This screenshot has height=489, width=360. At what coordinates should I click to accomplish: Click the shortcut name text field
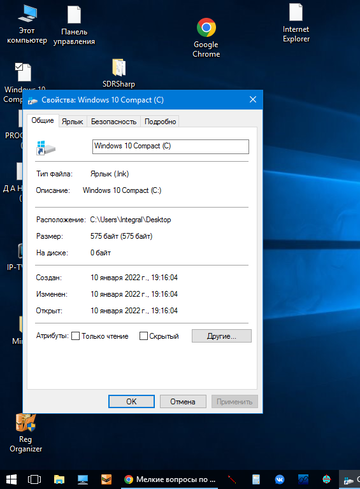pyautogui.click(x=170, y=146)
